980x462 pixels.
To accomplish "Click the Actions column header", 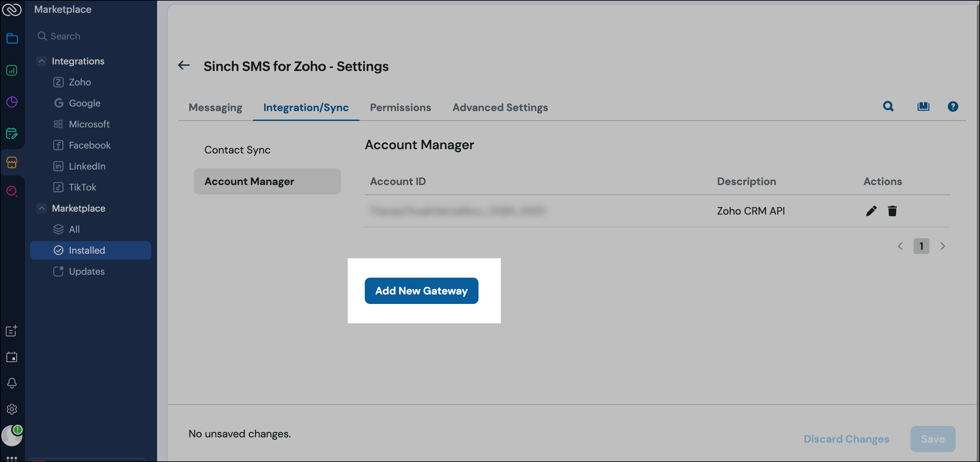I will pos(883,181).
